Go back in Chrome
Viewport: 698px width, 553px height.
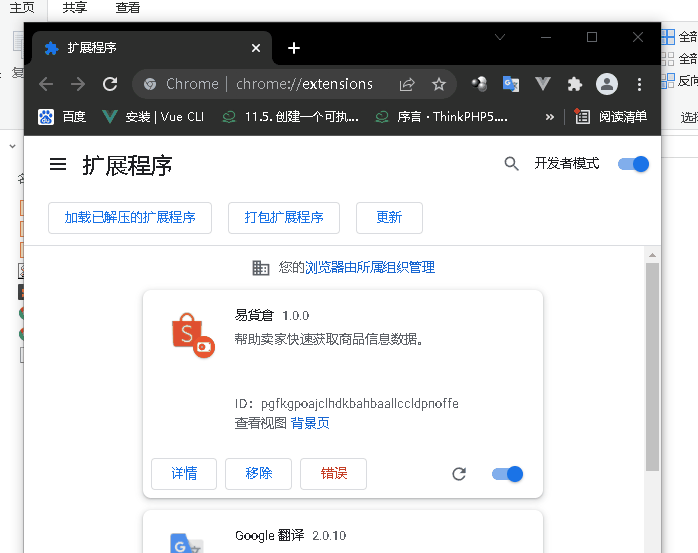tap(46, 84)
